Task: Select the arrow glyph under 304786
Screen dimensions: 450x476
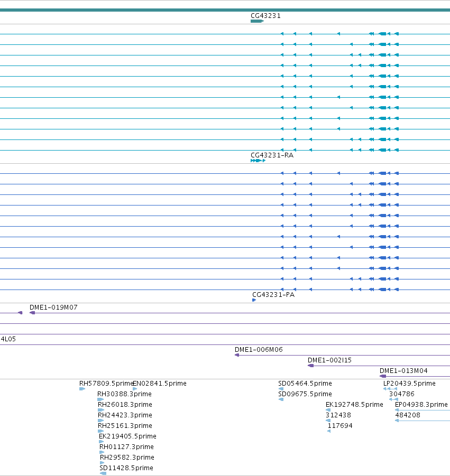Action: [393, 399]
